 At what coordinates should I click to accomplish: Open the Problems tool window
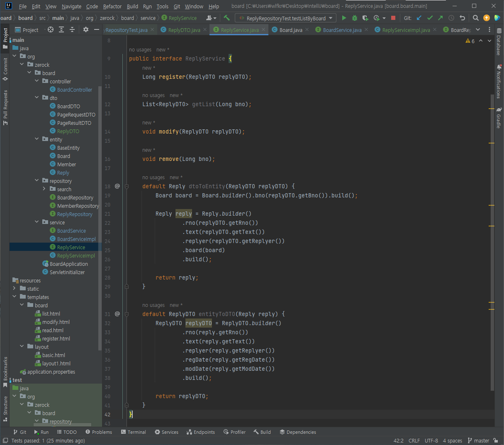pos(98,432)
